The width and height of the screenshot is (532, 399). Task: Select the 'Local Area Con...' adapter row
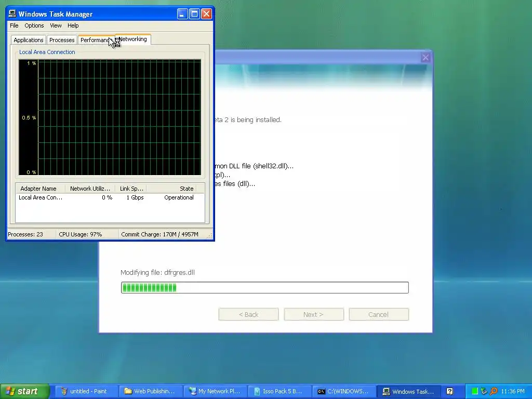[x=110, y=197]
